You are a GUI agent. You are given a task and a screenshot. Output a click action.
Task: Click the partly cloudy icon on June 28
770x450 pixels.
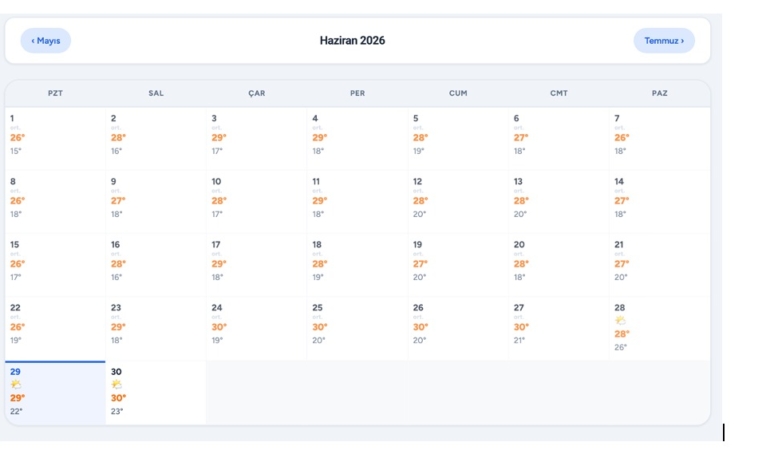(x=621, y=321)
